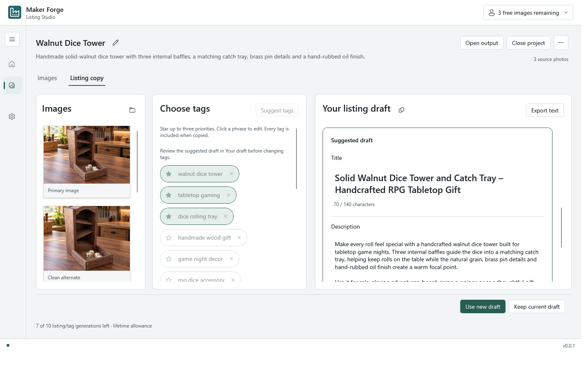588x368 pixels.
Task: Remove the 'walnut dice tower' tag
Action: tap(232, 174)
